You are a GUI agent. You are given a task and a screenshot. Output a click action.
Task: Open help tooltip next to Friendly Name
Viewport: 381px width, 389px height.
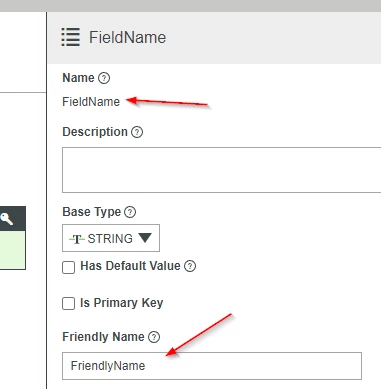pyautogui.click(x=154, y=337)
